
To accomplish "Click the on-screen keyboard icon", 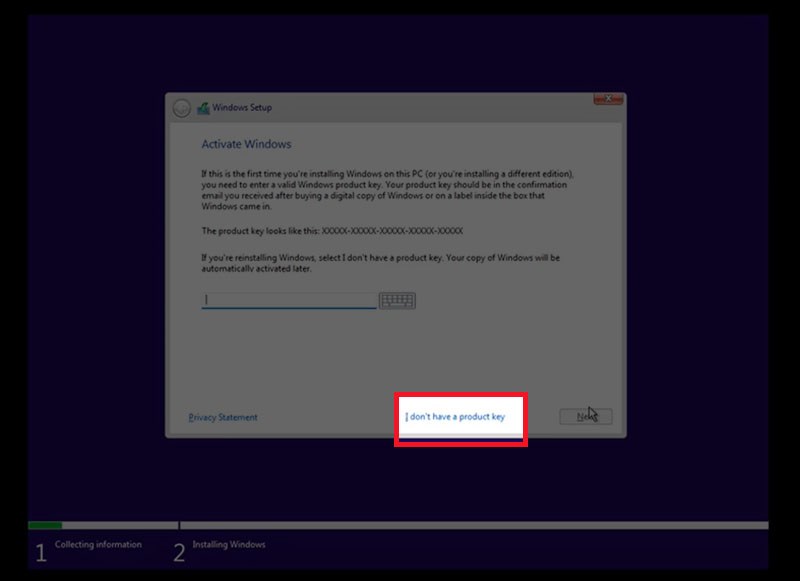I will 397,300.
